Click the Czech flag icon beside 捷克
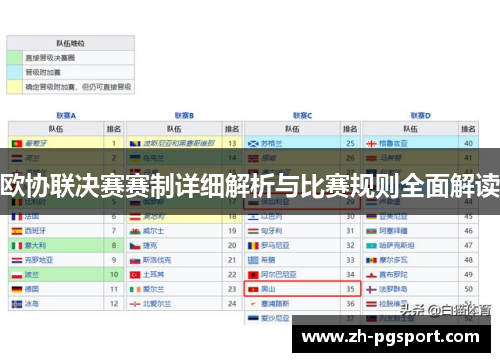This screenshot has width=500, height=362. tap(135, 246)
